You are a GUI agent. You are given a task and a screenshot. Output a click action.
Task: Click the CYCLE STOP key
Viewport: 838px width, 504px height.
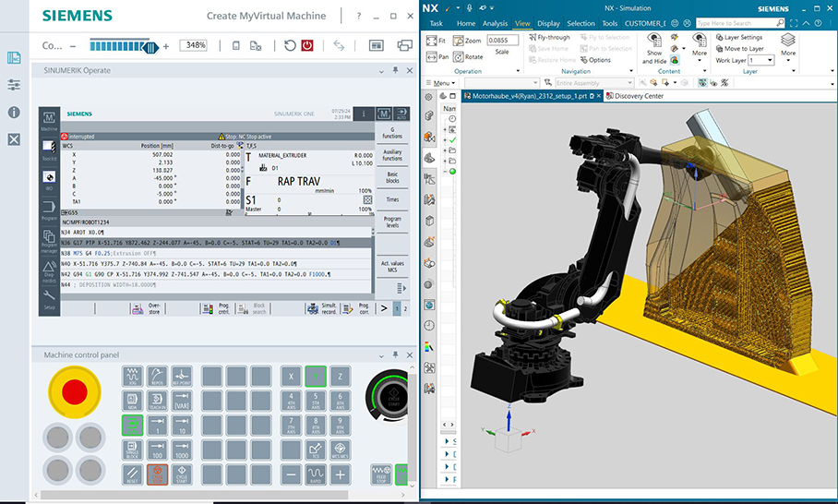(157, 474)
